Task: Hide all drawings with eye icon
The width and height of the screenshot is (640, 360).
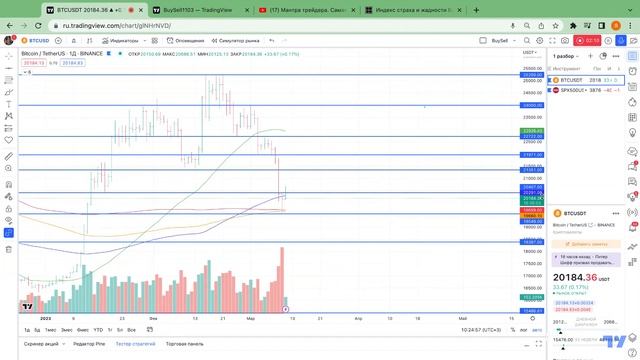Action: click(x=9, y=220)
